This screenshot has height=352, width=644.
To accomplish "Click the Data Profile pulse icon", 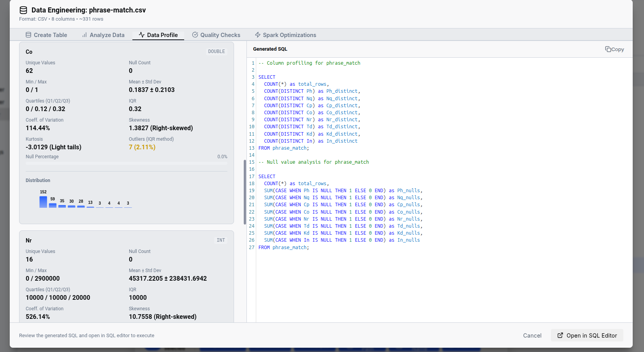I will [142, 35].
